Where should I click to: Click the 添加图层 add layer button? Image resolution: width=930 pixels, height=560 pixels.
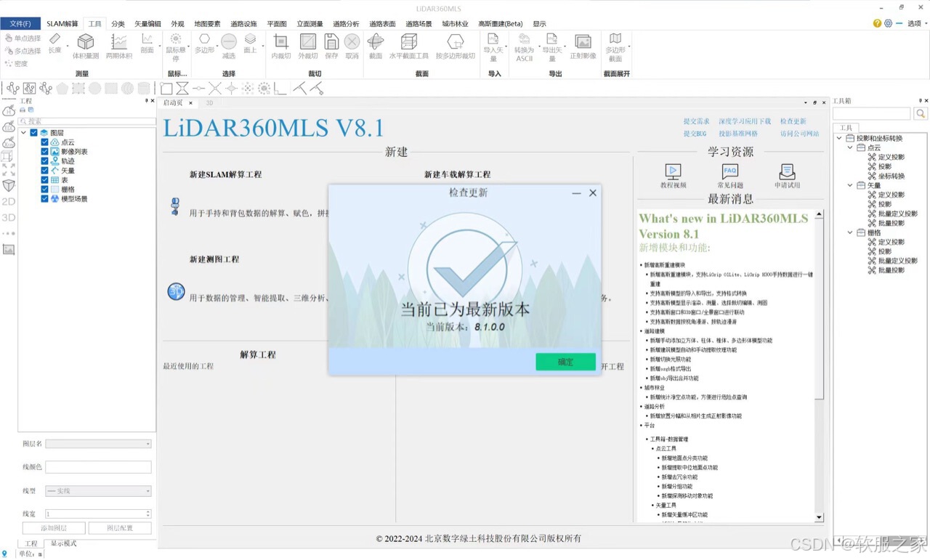pos(54,528)
